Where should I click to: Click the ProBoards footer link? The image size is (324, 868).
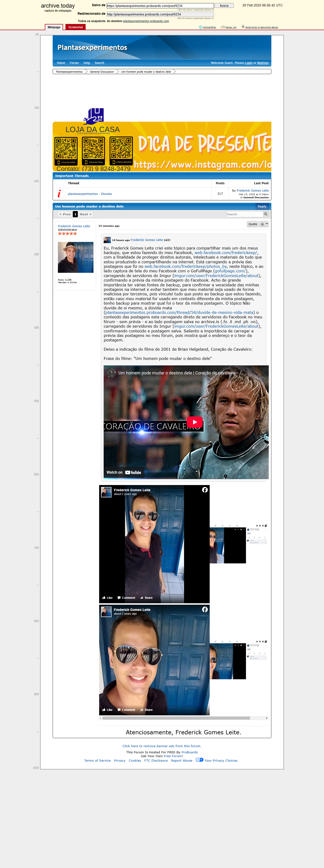(x=190, y=752)
